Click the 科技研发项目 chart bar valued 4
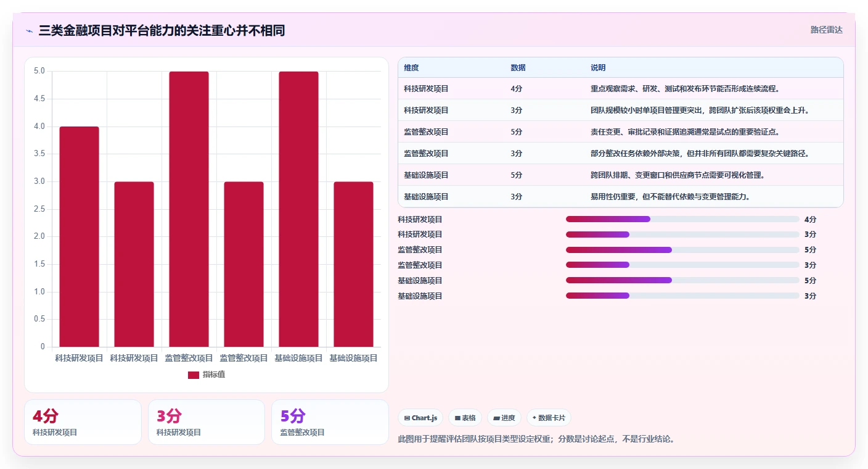868x469 pixels. pyautogui.click(x=80, y=236)
